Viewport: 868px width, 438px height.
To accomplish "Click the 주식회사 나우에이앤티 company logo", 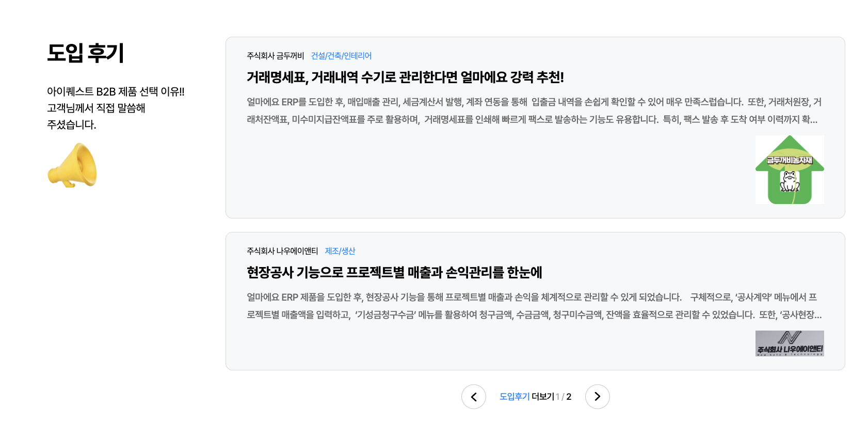I will (790, 343).
